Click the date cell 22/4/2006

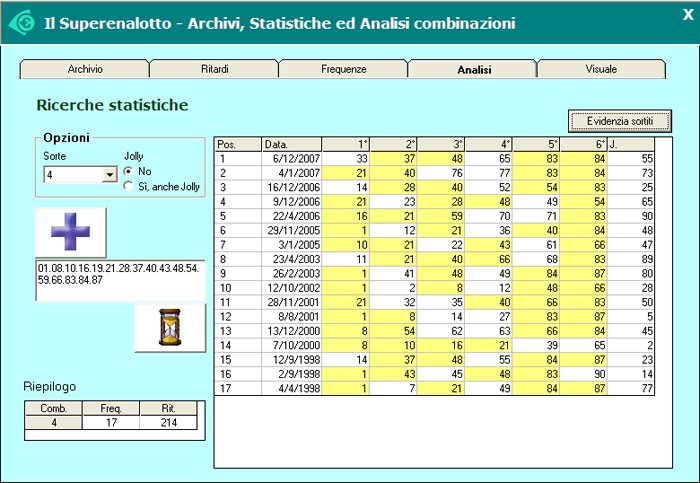coord(292,216)
